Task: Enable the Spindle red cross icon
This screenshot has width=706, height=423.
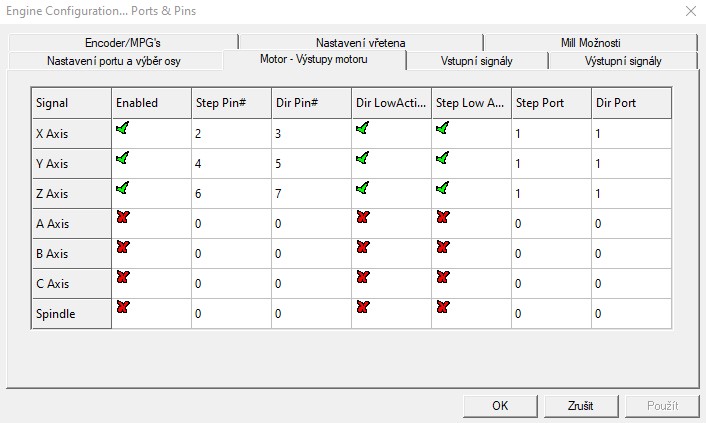Action: [x=123, y=306]
